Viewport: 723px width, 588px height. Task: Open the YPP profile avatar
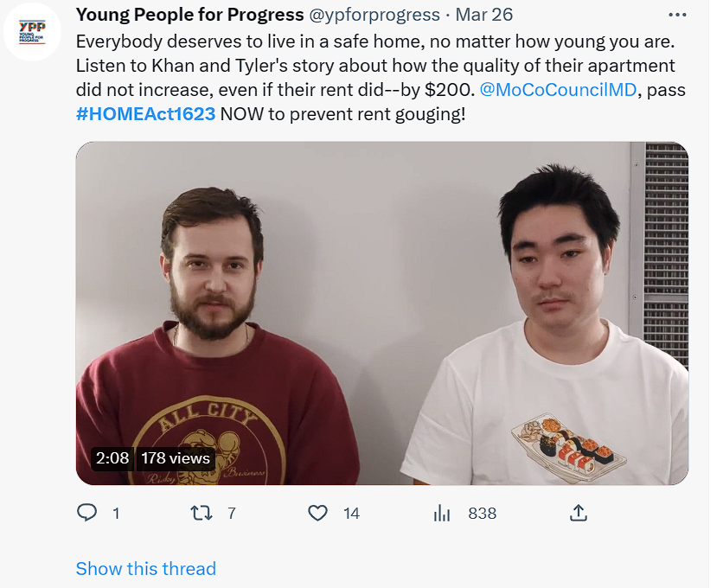tap(33, 32)
